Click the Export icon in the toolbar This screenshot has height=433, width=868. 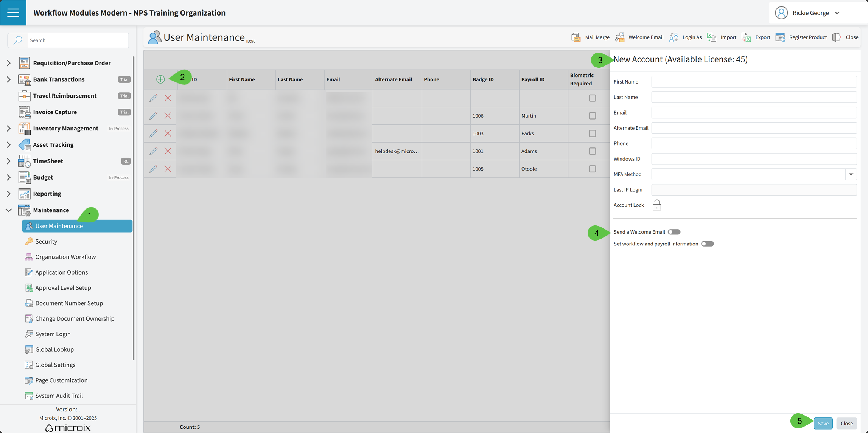(746, 37)
